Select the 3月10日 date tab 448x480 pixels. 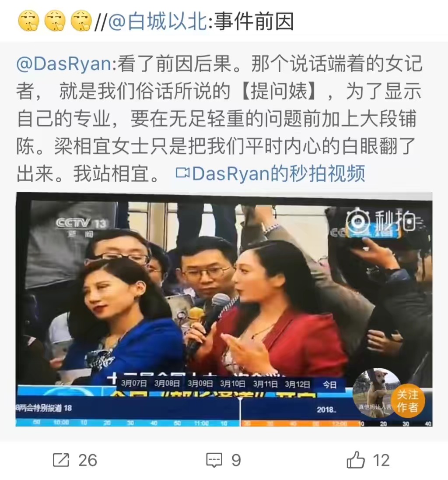pyautogui.click(x=233, y=383)
